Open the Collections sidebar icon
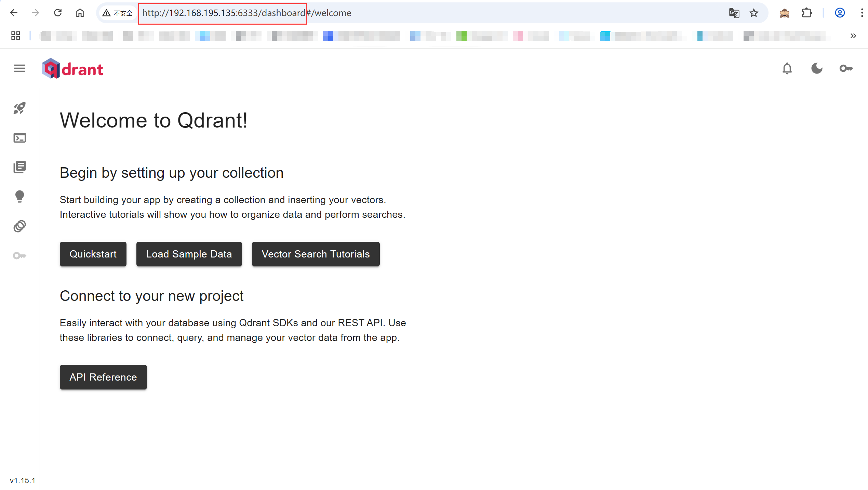Screen dimensions: 868x490 (x=19, y=167)
